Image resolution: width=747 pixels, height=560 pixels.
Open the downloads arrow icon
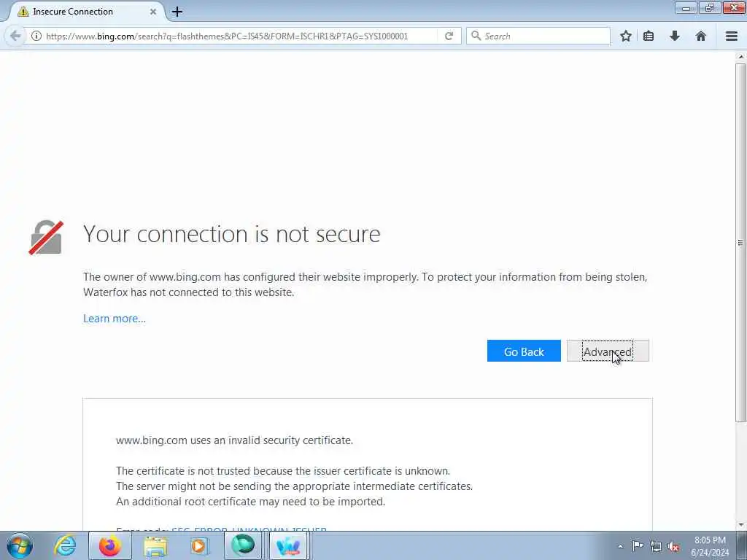coord(675,36)
